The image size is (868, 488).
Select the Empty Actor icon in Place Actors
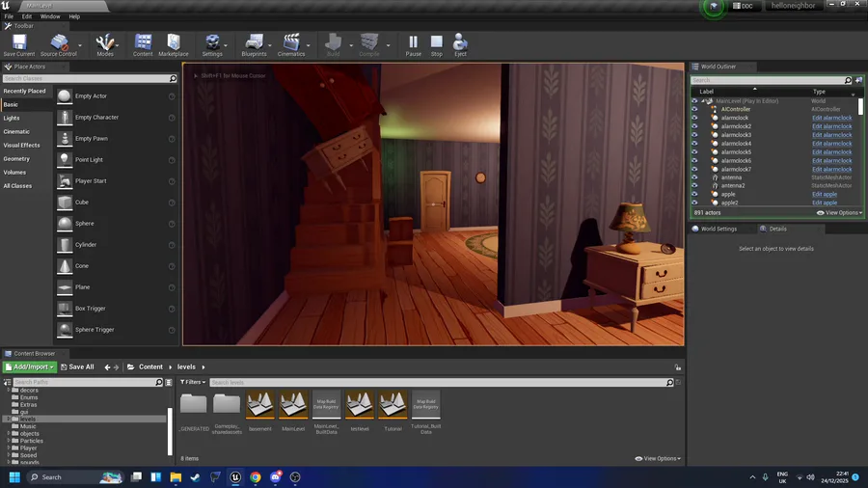(65, 96)
